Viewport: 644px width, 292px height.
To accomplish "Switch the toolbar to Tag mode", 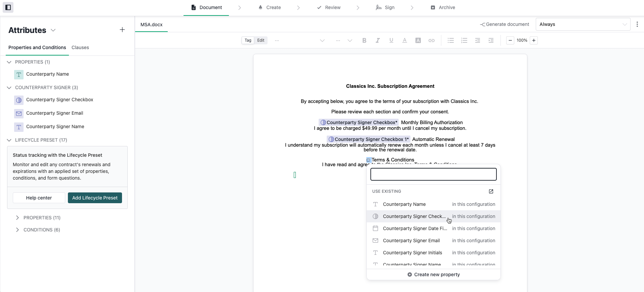I will click(x=248, y=40).
